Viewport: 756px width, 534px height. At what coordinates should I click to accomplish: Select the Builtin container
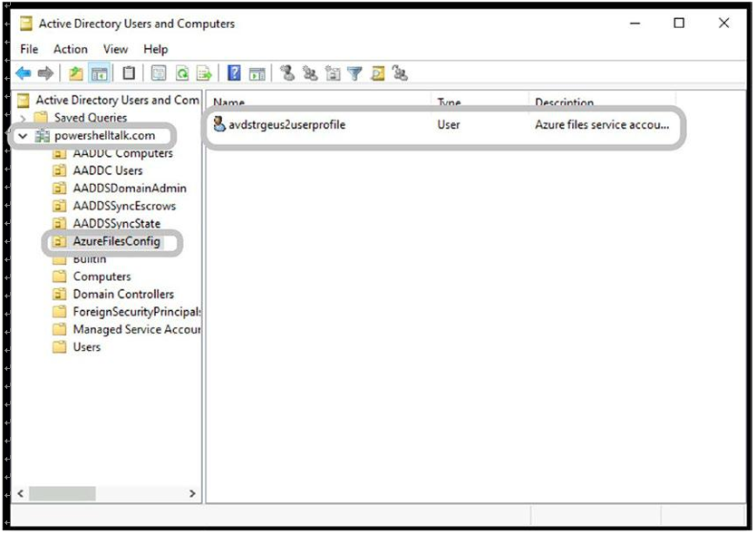[x=89, y=259]
